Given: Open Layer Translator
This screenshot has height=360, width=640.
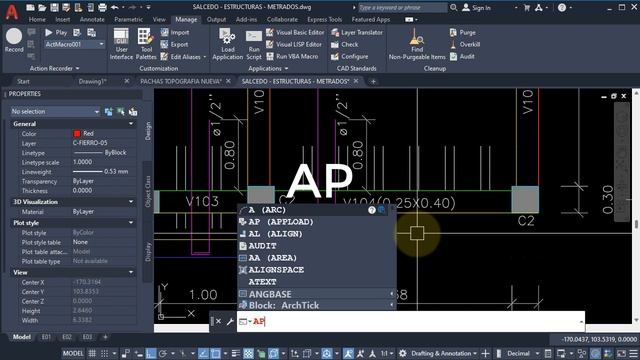Looking at the screenshot, I should (x=357, y=32).
